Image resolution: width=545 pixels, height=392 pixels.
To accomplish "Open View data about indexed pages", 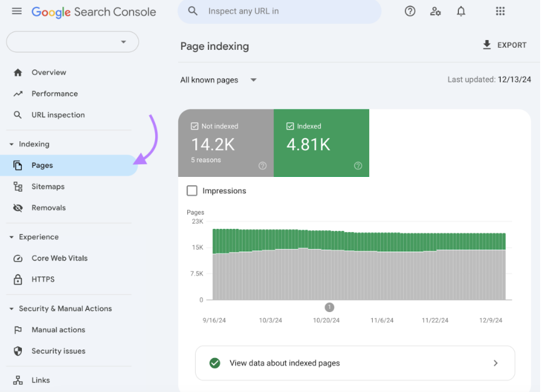I will tap(355, 363).
